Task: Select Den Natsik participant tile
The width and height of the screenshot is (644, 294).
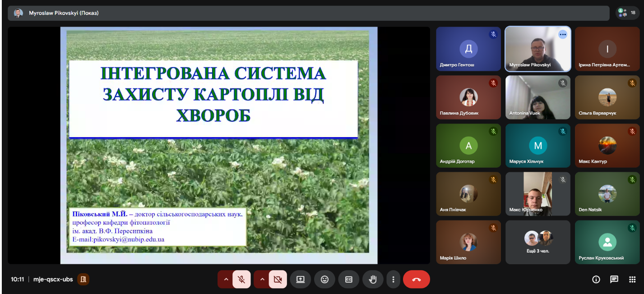Action: point(607,194)
